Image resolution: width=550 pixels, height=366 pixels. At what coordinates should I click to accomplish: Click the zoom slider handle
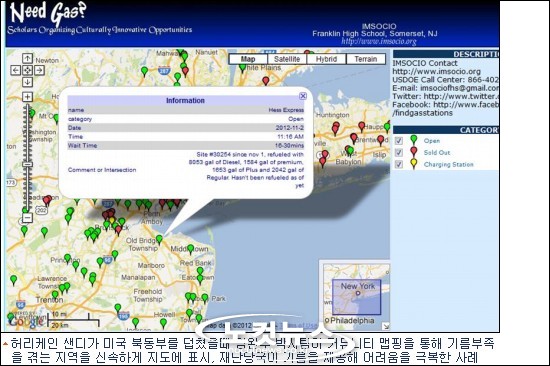[x=27, y=164]
